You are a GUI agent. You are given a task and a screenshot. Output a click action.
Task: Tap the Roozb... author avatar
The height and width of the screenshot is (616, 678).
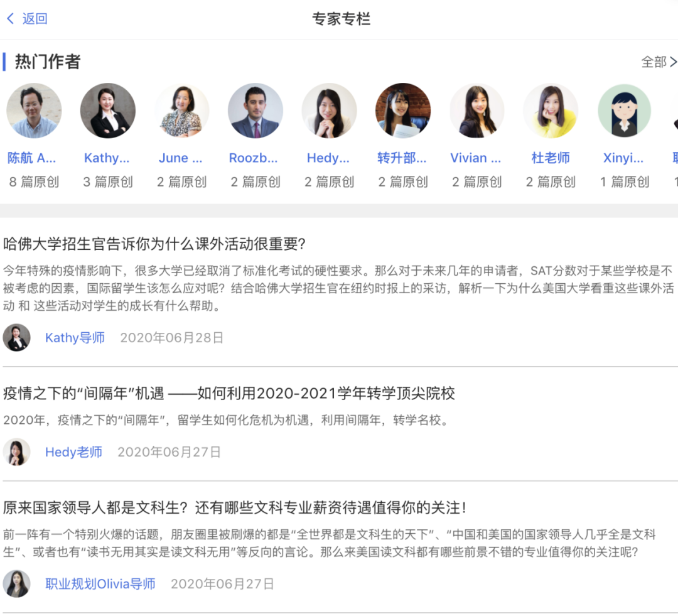click(x=256, y=111)
